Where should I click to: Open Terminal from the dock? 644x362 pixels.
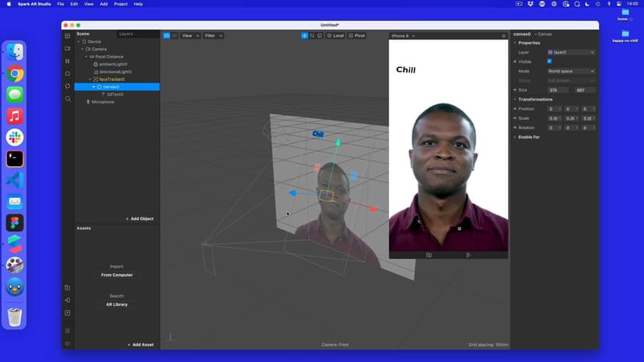click(15, 158)
